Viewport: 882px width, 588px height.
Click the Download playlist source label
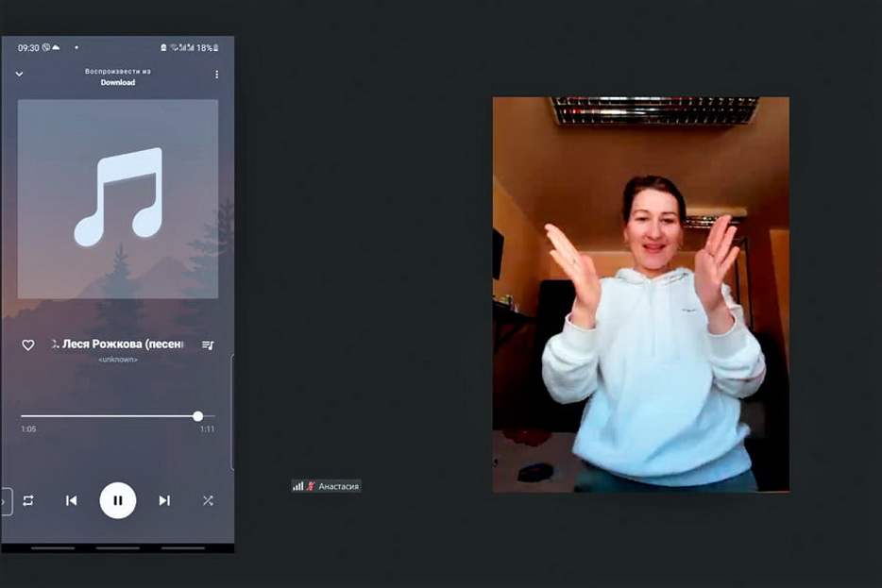[118, 82]
